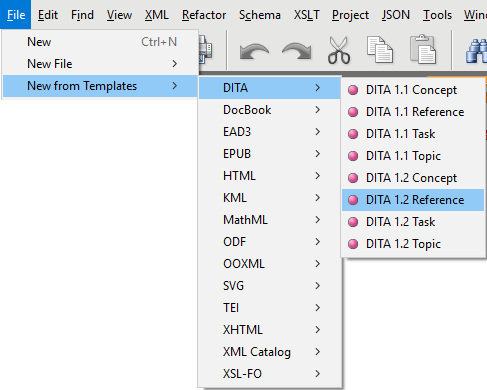Viewport: 487px width, 390px height.
Task: Select the DITA 1.2 Concept template label
Action: tap(411, 178)
